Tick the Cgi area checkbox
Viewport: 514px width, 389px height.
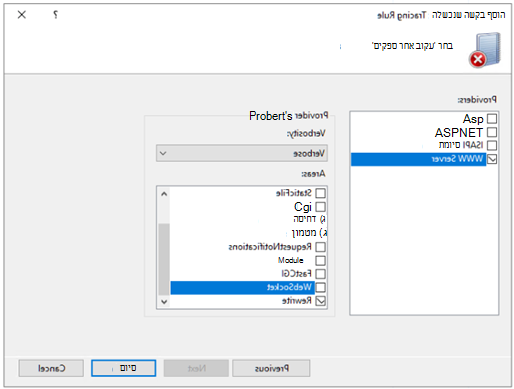point(320,207)
